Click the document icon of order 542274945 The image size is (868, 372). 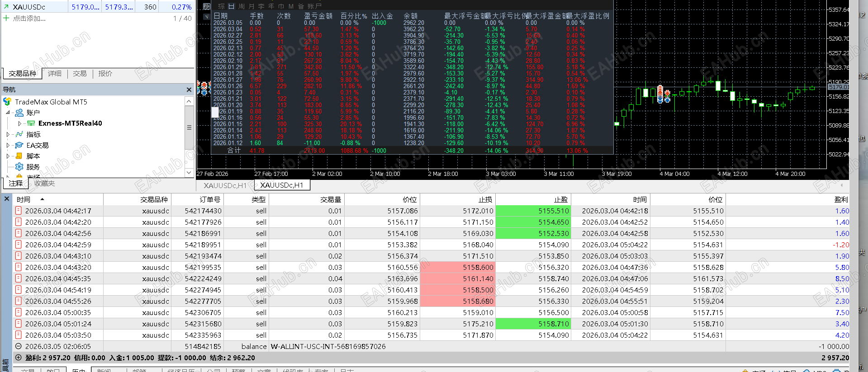19,290
